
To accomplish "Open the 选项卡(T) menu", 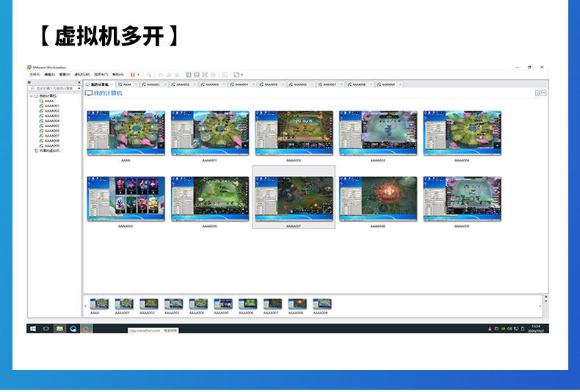I will (101, 75).
